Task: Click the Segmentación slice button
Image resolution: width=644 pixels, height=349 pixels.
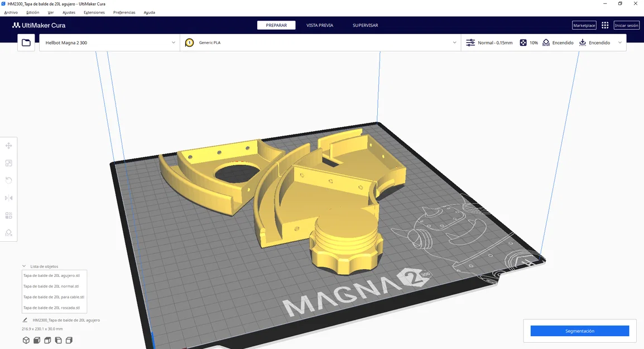Action: click(x=579, y=331)
